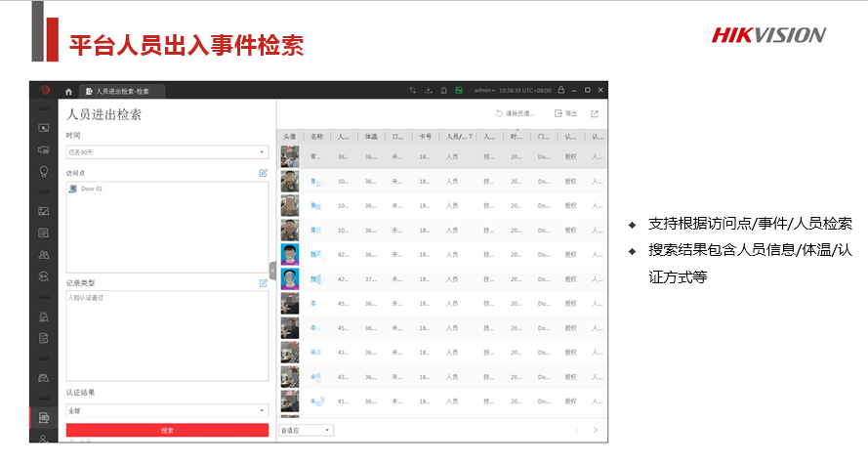This screenshot has height=465, width=868.
Task: Click the light bulb sidebar icon
Action: coord(44,172)
